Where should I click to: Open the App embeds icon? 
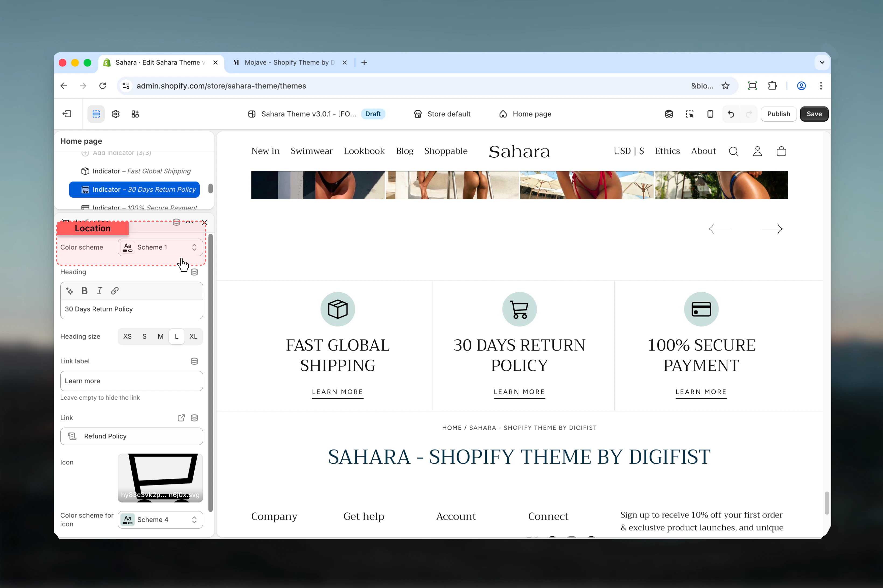tap(135, 114)
